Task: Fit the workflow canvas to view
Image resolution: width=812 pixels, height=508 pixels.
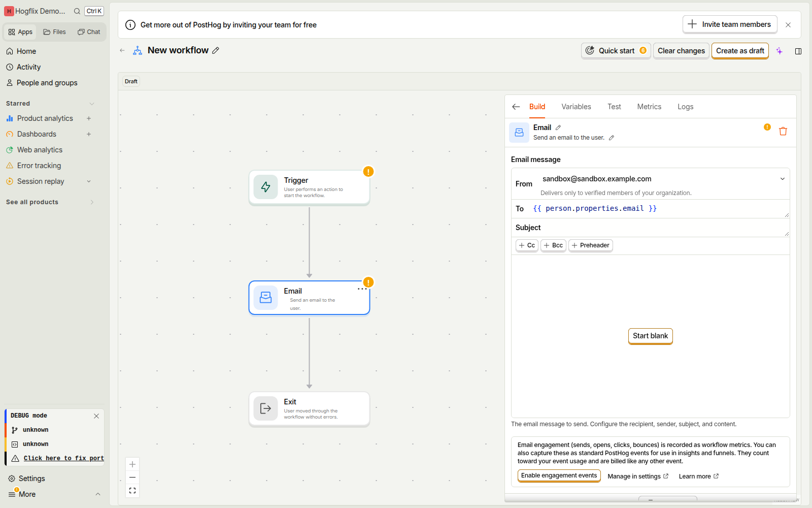Action: [x=132, y=491]
